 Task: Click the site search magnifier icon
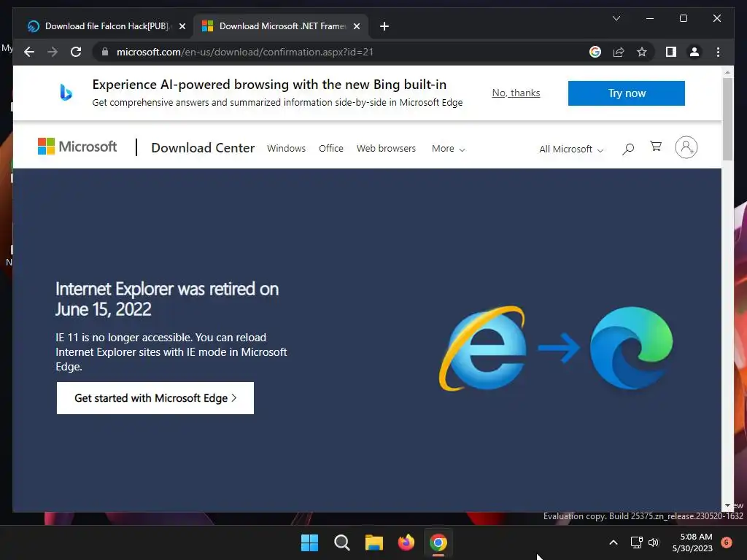628,149
